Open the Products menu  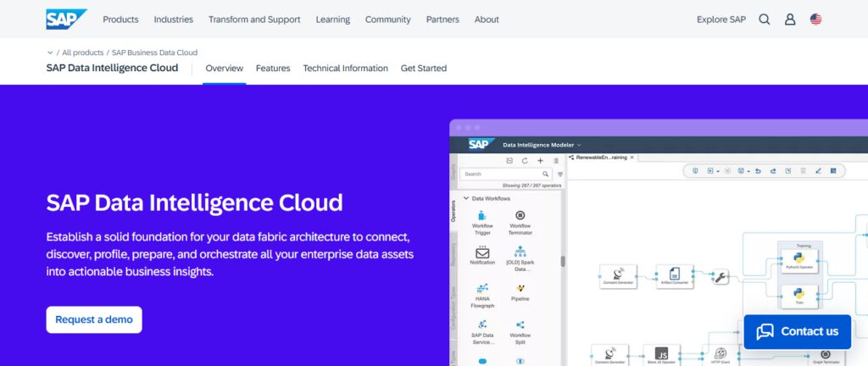120,19
